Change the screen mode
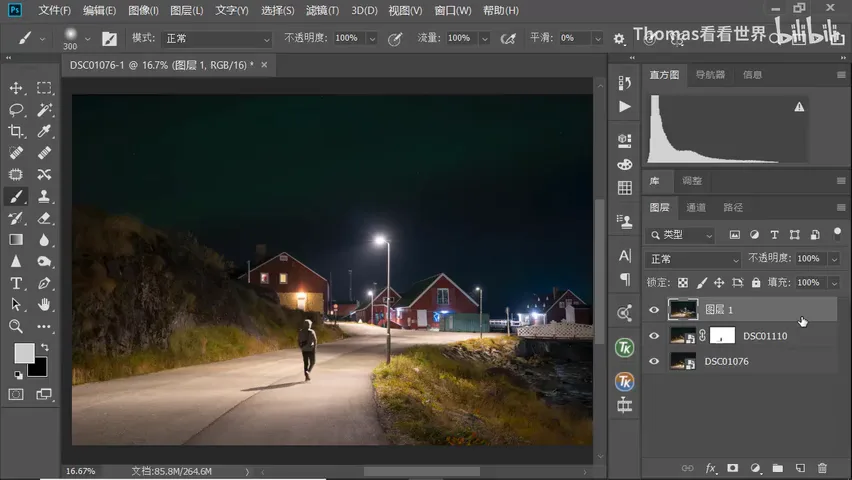Image resolution: width=852 pixels, height=480 pixels. point(44,394)
